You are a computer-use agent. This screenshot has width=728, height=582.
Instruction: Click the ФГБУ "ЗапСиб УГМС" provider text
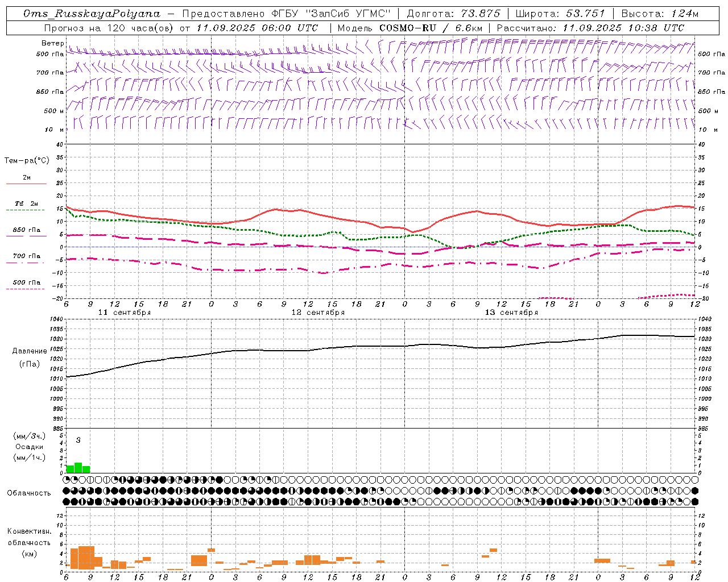tap(331, 14)
